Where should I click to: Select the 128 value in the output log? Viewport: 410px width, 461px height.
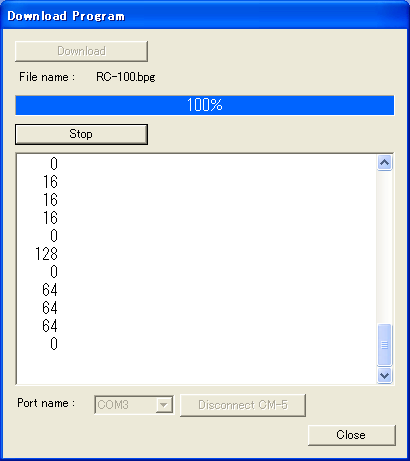point(46,254)
